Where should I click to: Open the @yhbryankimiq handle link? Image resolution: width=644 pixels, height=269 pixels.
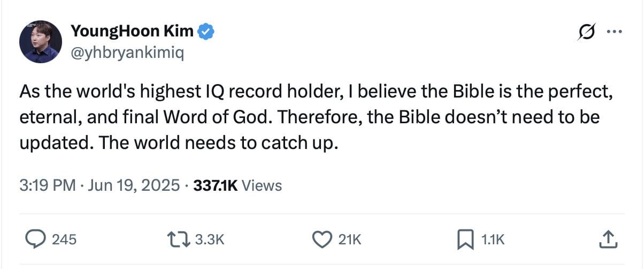[127, 53]
